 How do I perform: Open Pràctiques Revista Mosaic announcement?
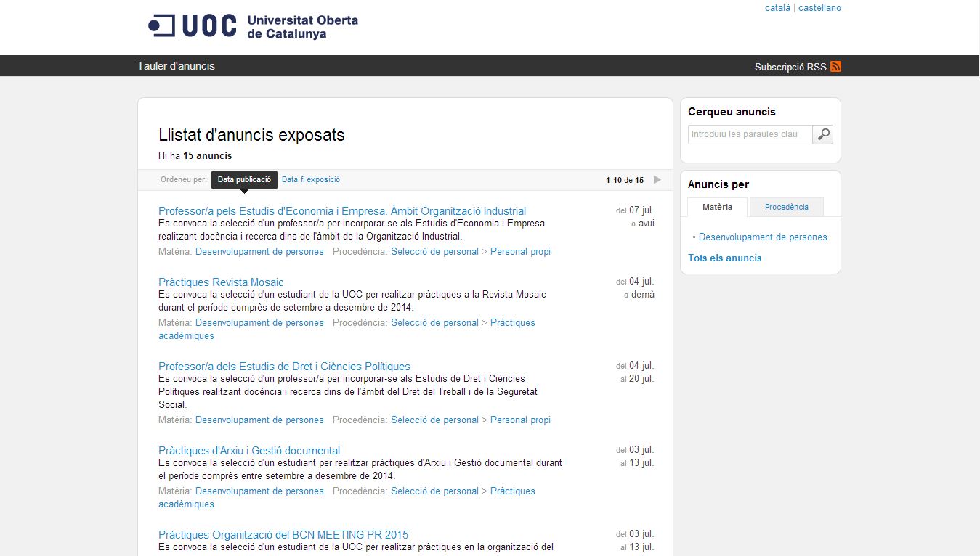point(221,282)
